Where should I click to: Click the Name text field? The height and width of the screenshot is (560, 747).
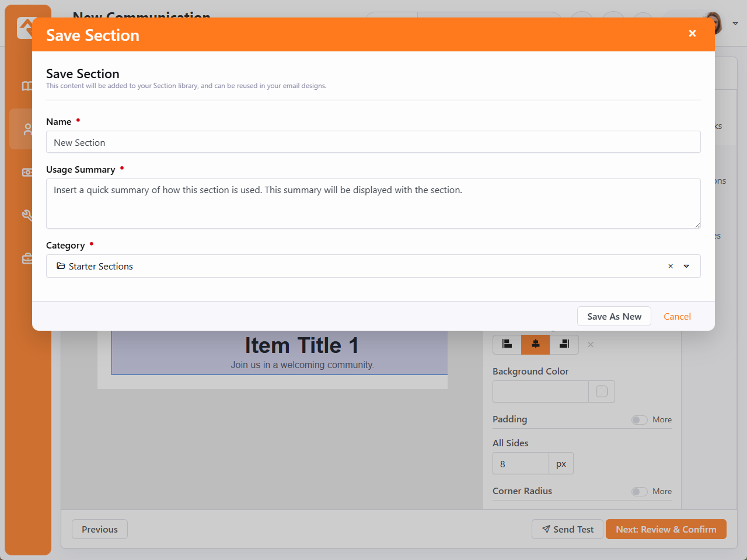coord(373,142)
